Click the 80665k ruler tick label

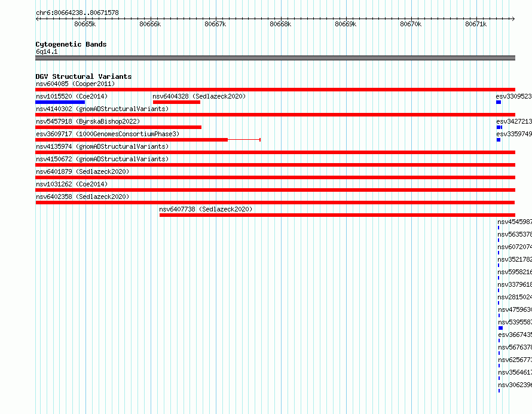85,24
